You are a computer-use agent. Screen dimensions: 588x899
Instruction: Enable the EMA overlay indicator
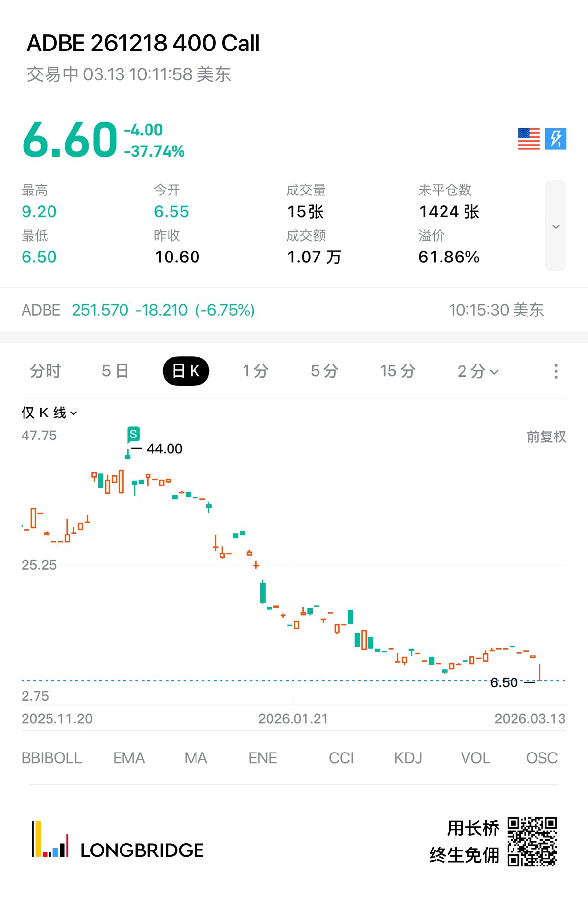[129, 758]
